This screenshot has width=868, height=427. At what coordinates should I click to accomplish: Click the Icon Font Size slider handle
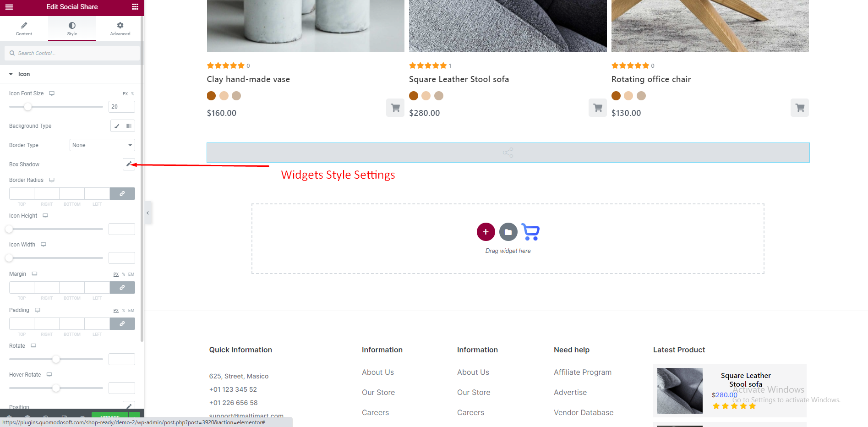[x=28, y=107]
